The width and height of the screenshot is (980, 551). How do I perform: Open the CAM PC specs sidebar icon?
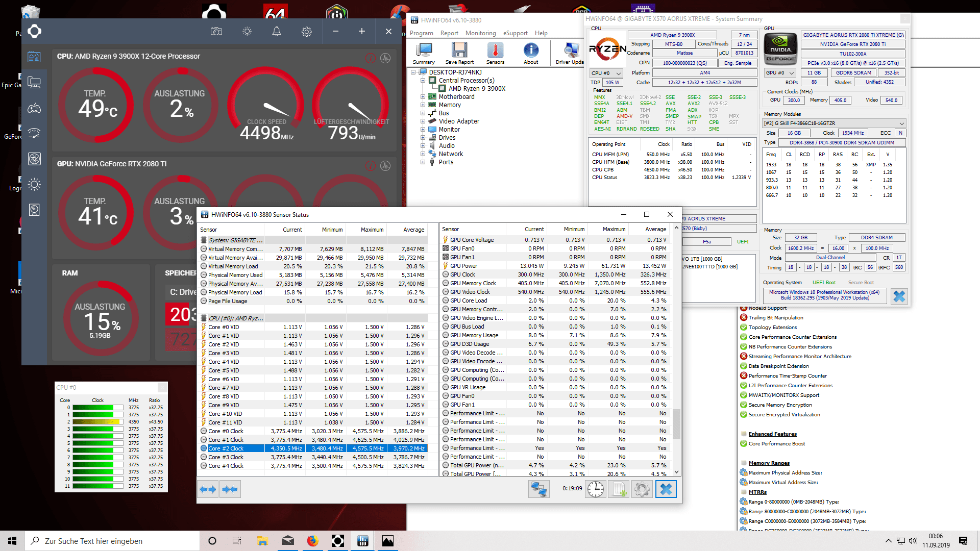34,83
